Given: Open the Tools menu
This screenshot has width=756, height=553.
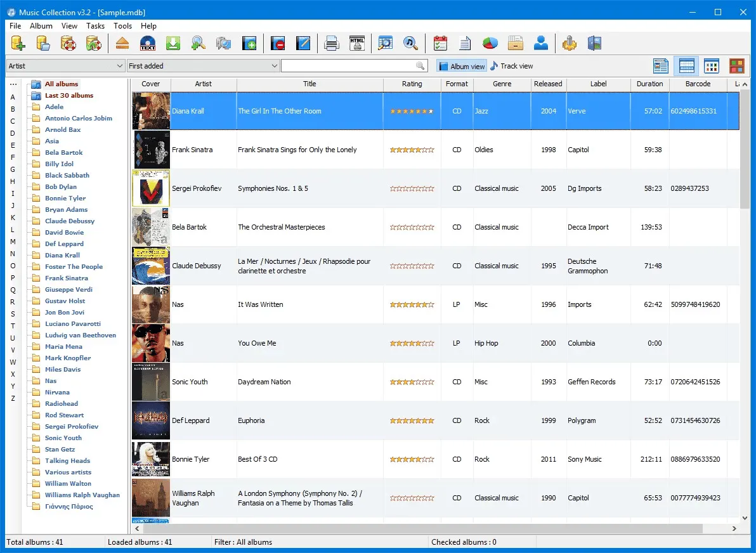Looking at the screenshot, I should pos(122,26).
